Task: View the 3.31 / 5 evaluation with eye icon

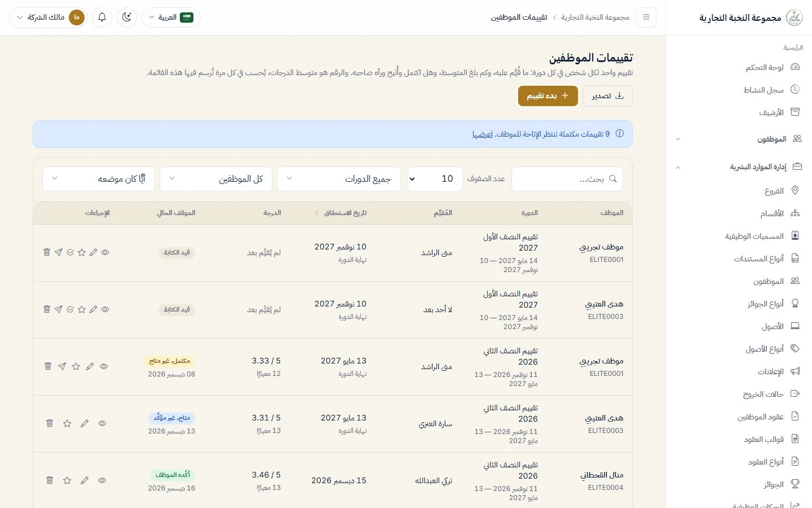Action: point(102,423)
